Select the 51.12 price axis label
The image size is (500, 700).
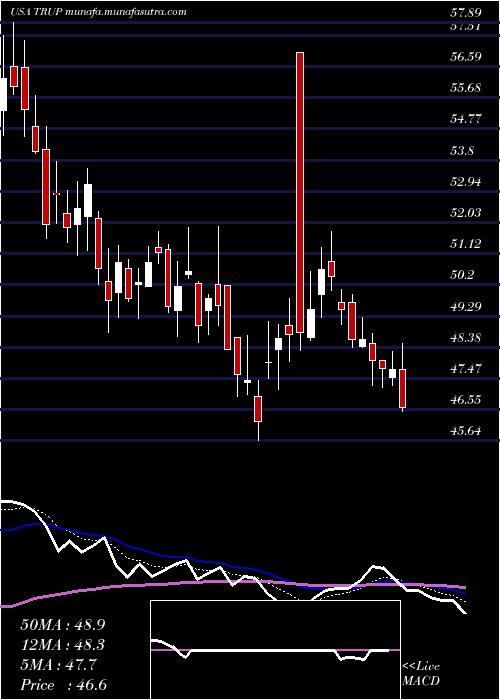(468, 244)
